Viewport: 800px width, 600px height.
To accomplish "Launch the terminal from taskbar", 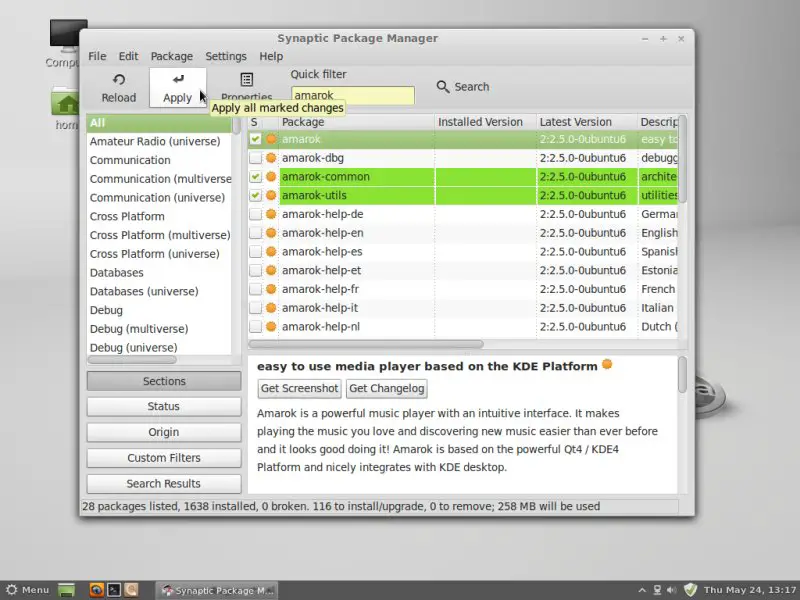I will tap(114, 590).
